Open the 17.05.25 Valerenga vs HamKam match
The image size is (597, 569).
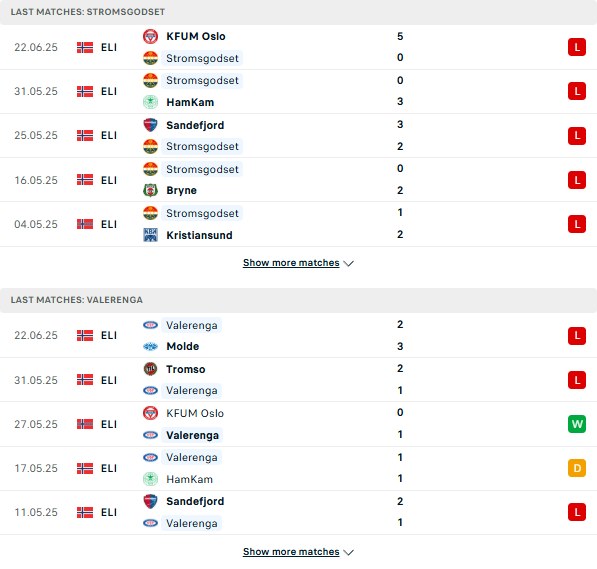298,468
